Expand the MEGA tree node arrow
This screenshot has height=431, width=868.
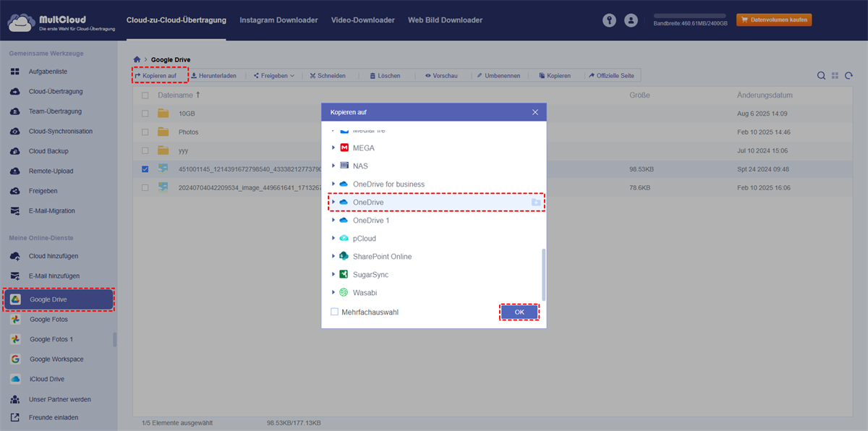[x=333, y=148]
